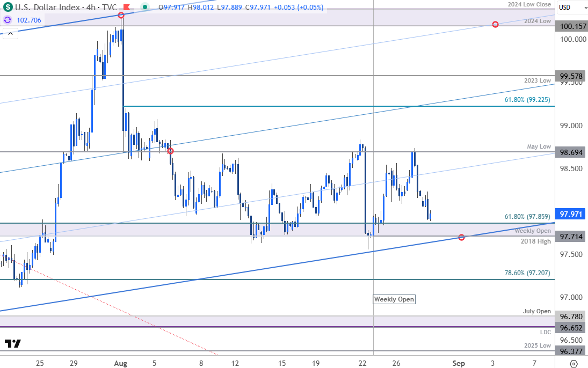Select the 96.780 price label
588x368 pixels.
[571, 317]
